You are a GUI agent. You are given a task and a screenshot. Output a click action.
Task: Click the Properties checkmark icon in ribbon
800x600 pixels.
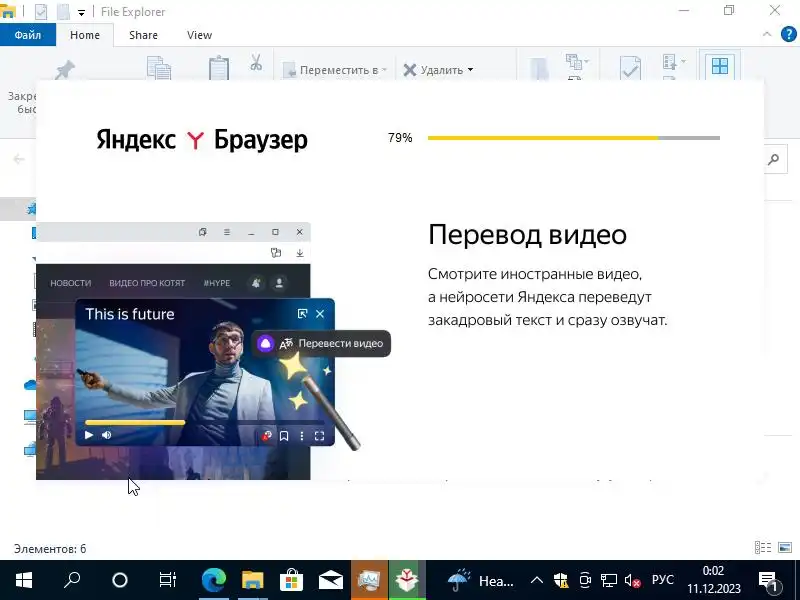[x=630, y=68]
